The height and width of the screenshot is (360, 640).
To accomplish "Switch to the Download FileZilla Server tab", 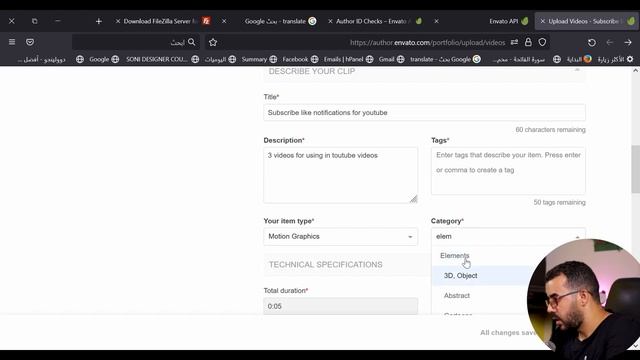I will pyautogui.click(x=162, y=21).
